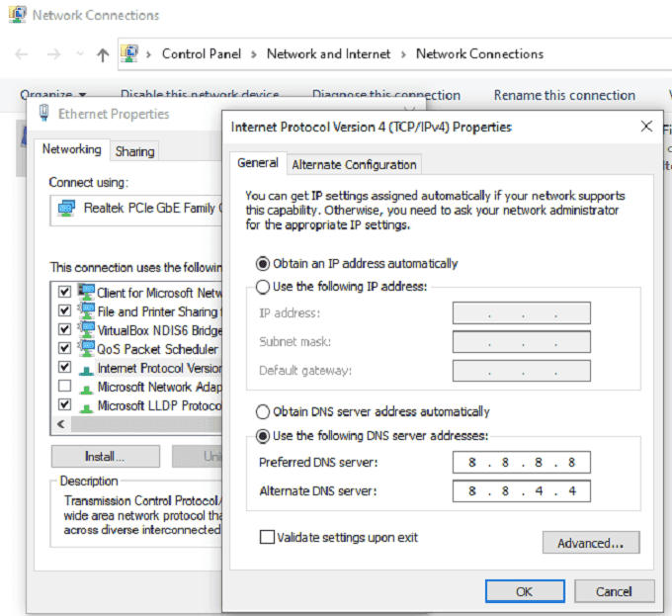Switch to the Alternate Configuration tab
Screen dimensions: 672x616
(x=355, y=164)
